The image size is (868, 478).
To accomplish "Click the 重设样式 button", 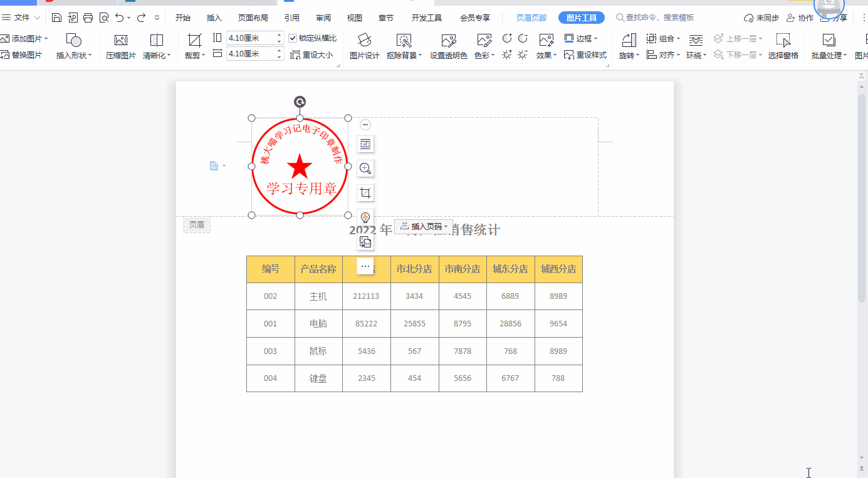I will [585, 55].
